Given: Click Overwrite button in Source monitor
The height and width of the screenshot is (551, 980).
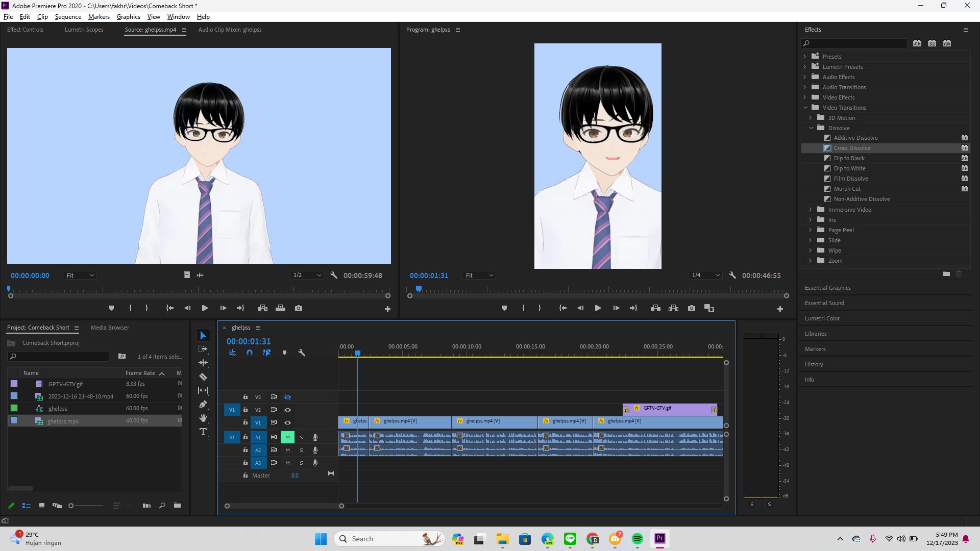Looking at the screenshot, I should tap(280, 308).
